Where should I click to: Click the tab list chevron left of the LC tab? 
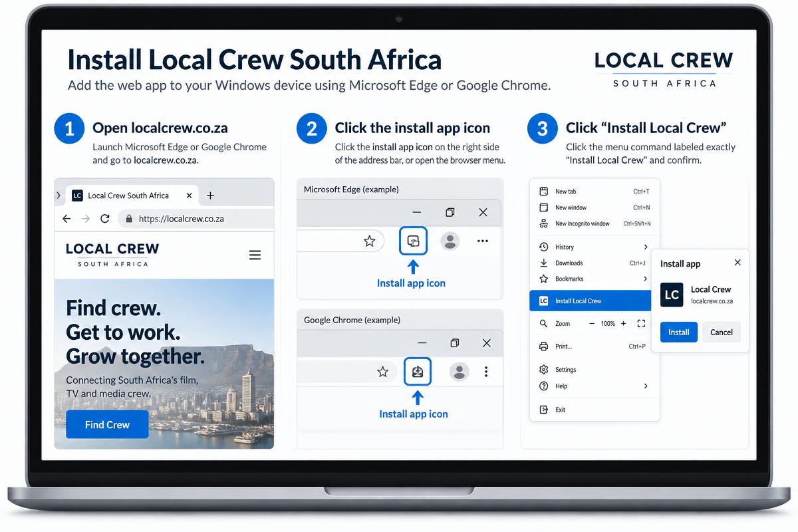tap(59, 196)
